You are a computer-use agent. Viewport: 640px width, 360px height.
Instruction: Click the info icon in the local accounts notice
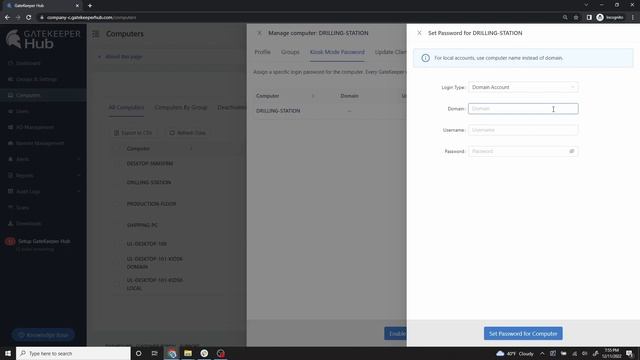click(x=425, y=58)
